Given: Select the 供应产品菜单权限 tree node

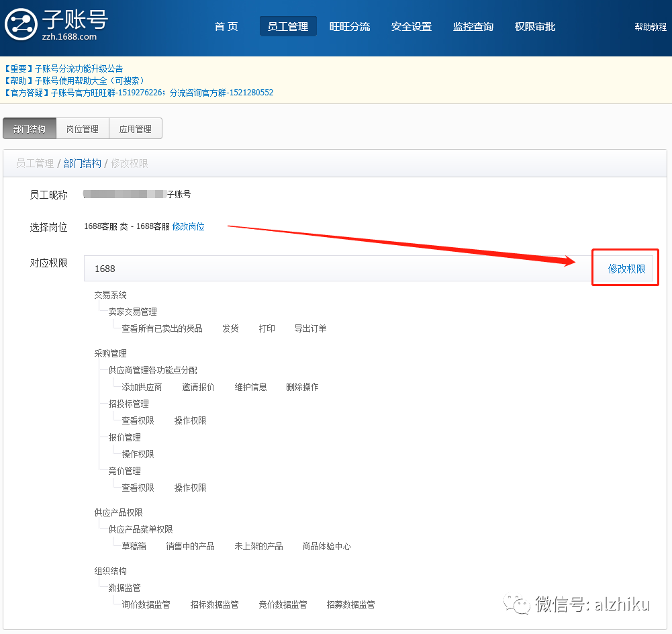Looking at the screenshot, I should click(140, 529).
